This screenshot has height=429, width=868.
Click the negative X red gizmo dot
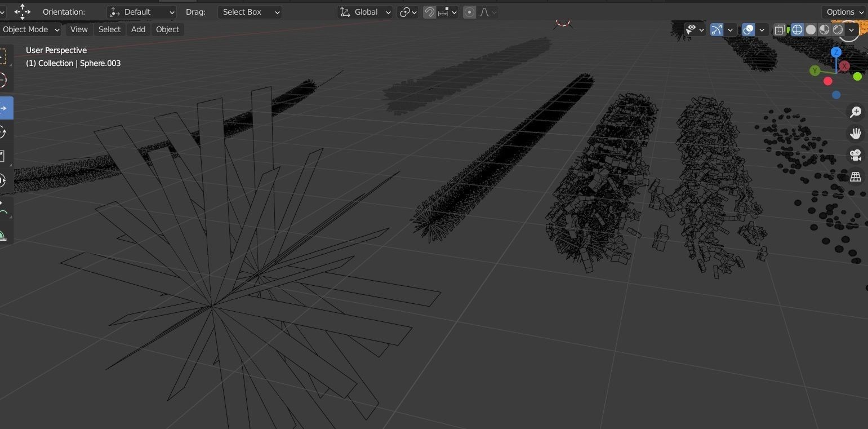click(828, 81)
